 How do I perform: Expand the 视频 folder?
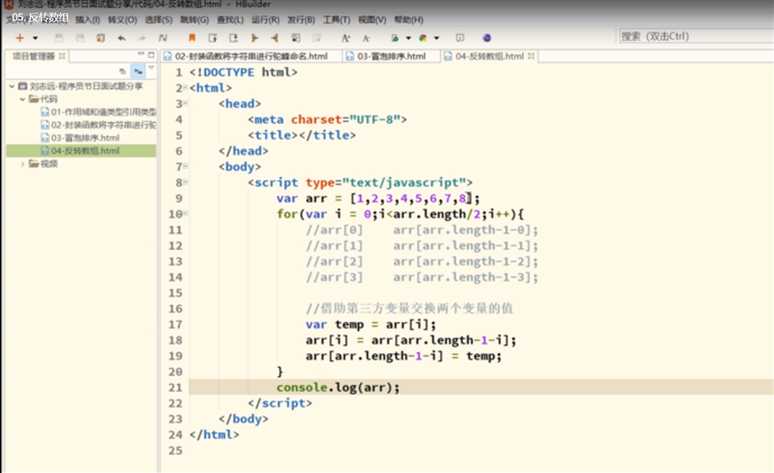point(22,163)
